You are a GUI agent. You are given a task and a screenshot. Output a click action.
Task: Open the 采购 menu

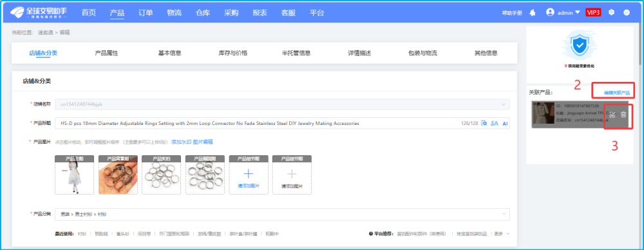pos(231,13)
